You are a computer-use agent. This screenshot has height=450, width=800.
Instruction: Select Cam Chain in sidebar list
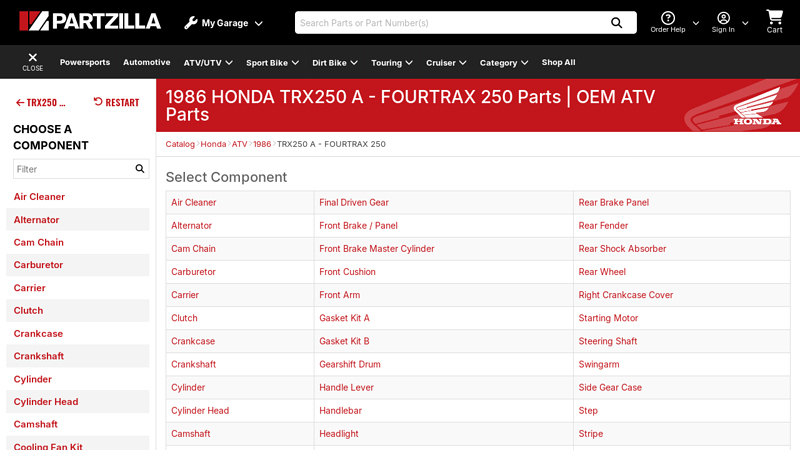tap(39, 242)
